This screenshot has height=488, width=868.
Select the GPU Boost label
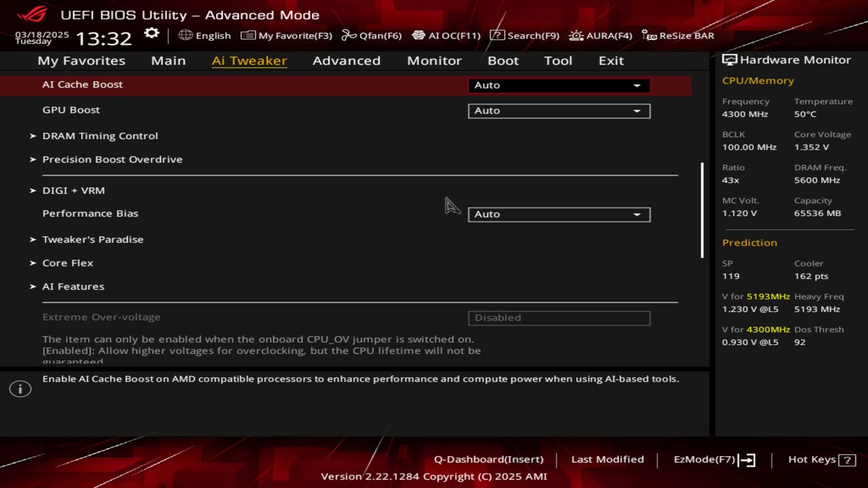tap(71, 110)
